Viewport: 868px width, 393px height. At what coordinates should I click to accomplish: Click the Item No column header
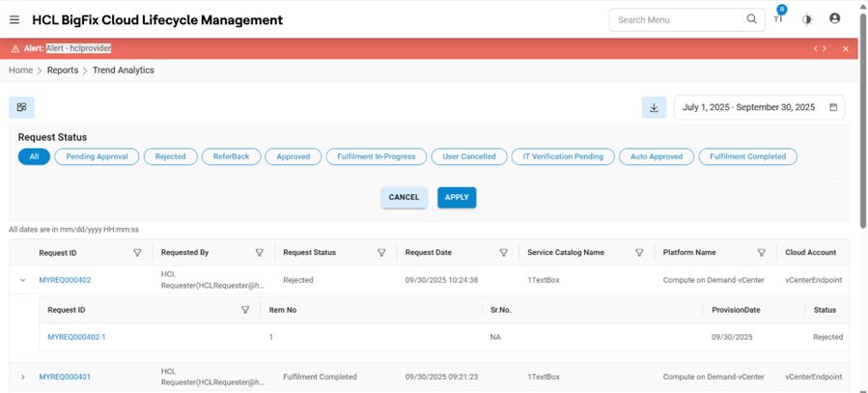point(283,310)
